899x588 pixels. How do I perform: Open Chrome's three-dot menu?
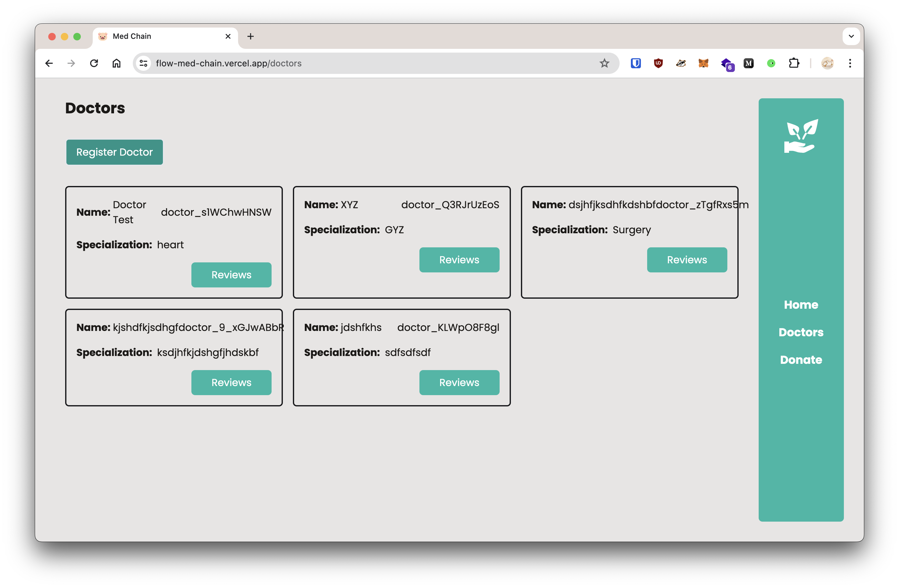tap(850, 63)
